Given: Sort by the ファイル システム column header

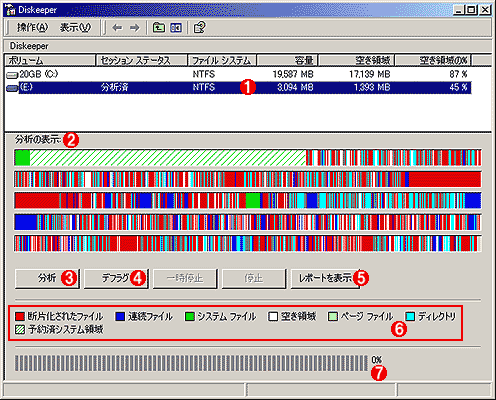Looking at the screenshot, I should tap(222, 60).
